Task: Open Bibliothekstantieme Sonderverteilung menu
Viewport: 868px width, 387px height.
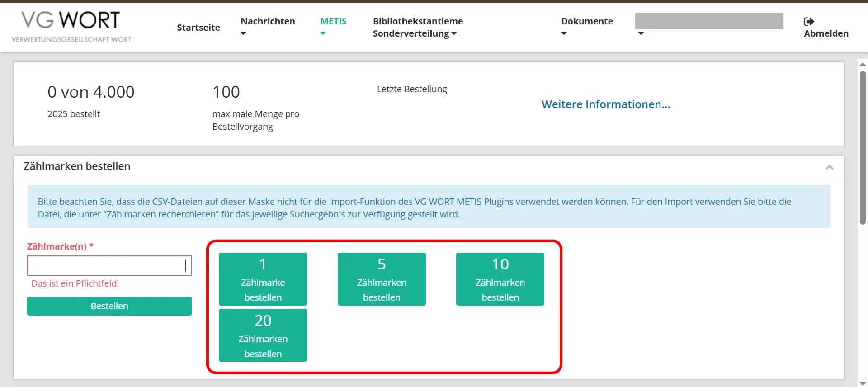Action: coord(418,27)
